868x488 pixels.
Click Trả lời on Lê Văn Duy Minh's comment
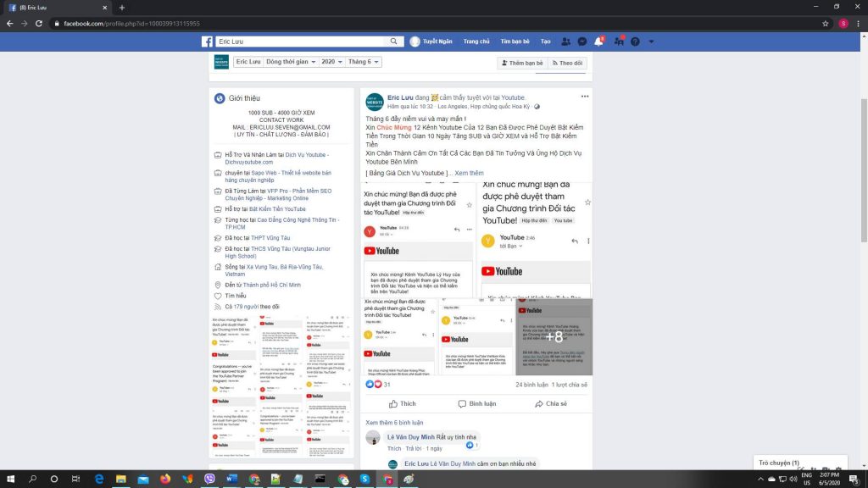click(414, 448)
